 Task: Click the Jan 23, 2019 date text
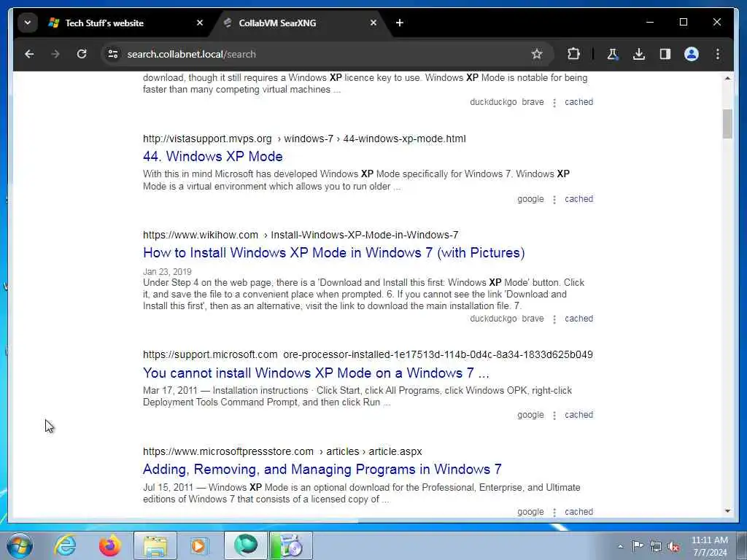point(167,271)
